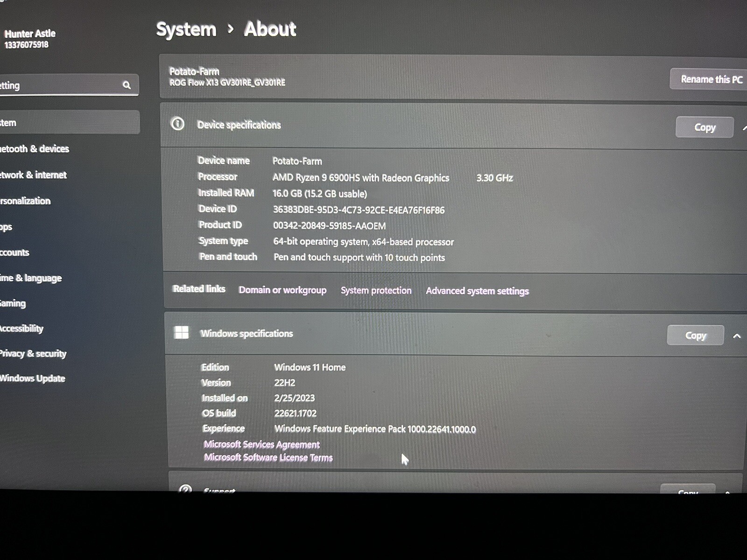Open System protection link
The height and width of the screenshot is (560, 747).
click(x=376, y=290)
